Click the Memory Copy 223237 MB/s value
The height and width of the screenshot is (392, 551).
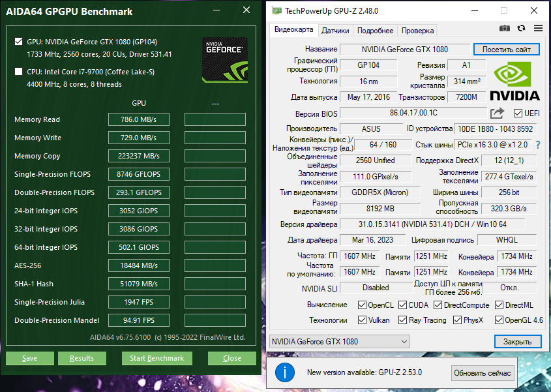pos(138,156)
